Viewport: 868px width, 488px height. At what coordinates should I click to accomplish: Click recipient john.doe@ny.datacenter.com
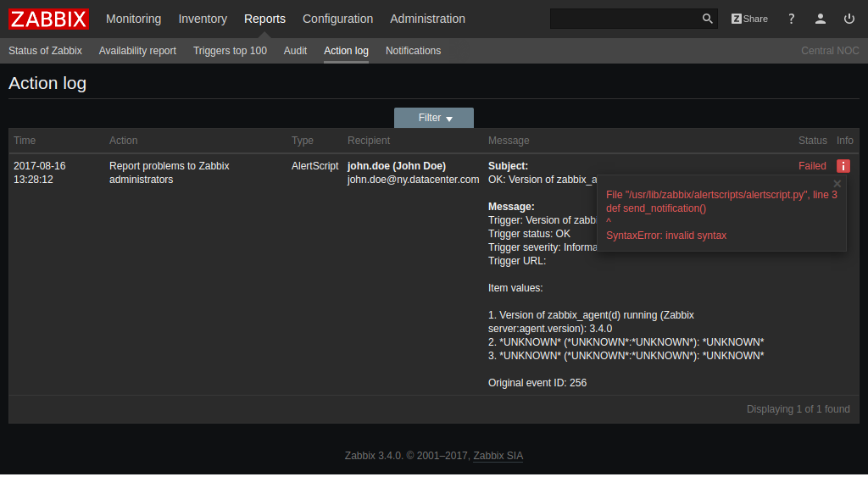[413, 179]
